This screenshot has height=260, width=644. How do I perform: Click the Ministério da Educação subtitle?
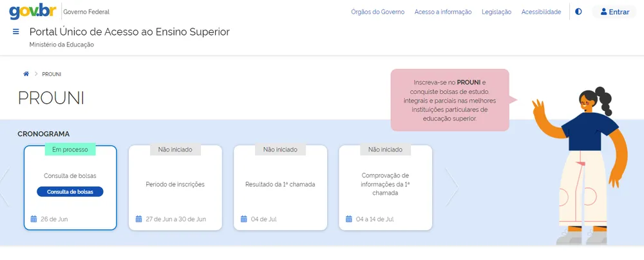pyautogui.click(x=62, y=45)
